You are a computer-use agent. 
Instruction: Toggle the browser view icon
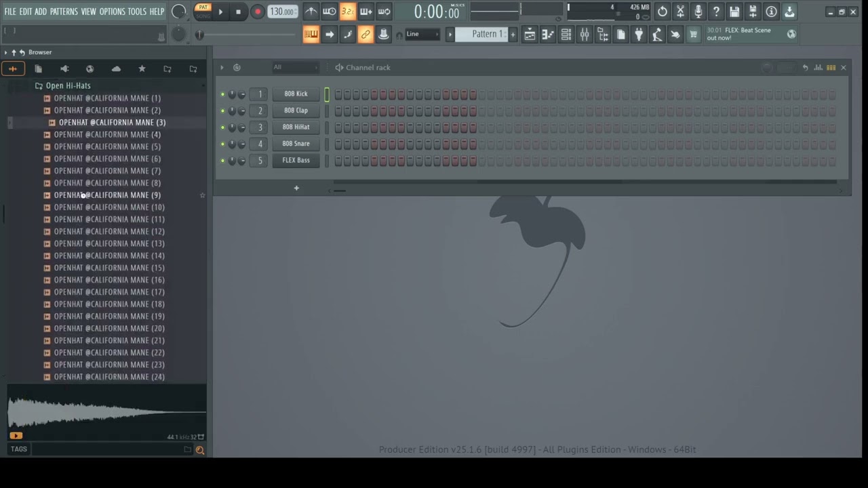[x=603, y=35]
